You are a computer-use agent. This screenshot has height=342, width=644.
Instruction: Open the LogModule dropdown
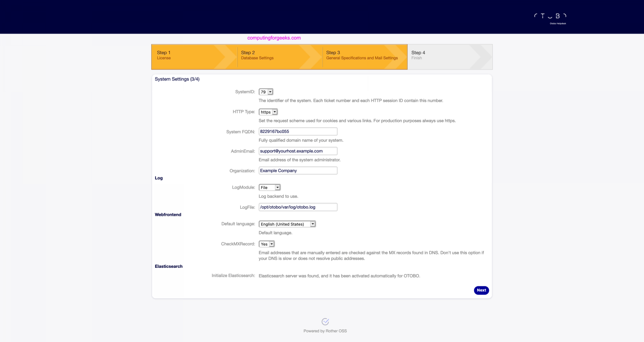pos(269,187)
